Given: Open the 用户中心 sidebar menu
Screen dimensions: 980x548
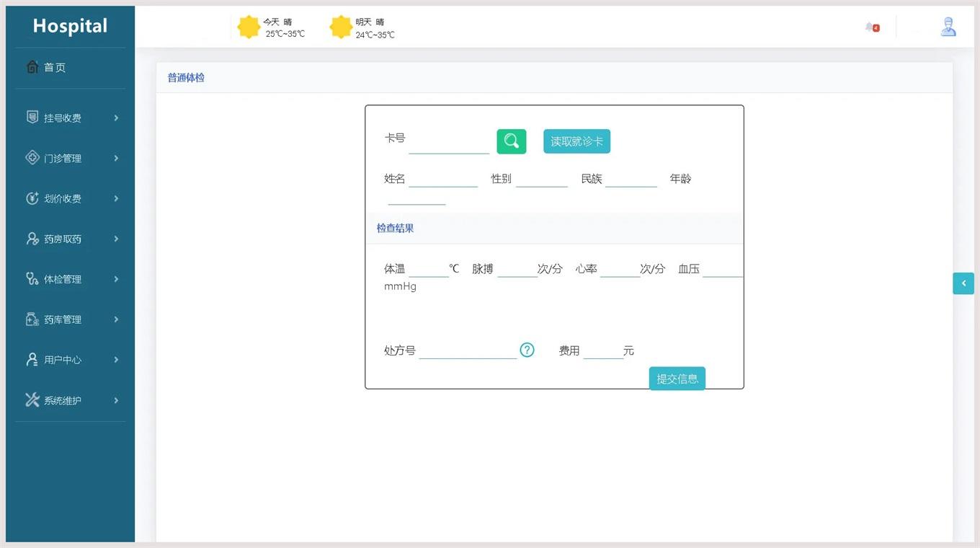Looking at the screenshot, I should point(63,360).
